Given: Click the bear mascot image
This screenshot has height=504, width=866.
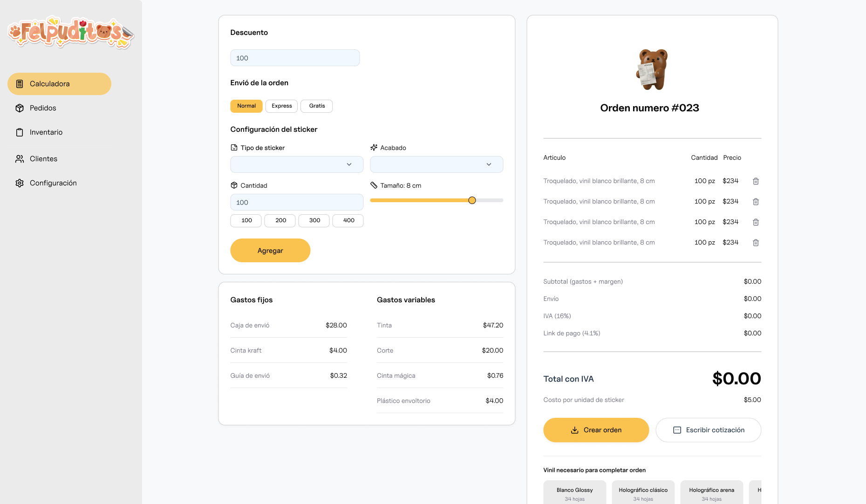Looking at the screenshot, I should 652,69.
